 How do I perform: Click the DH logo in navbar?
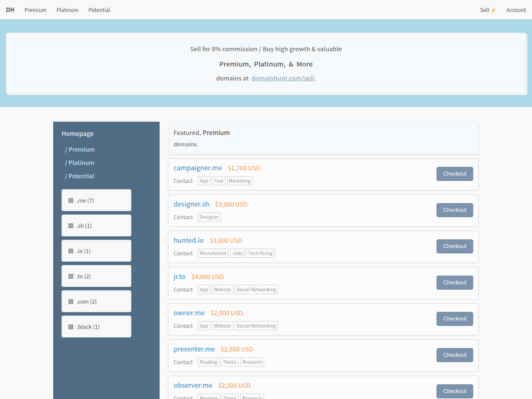10,10
